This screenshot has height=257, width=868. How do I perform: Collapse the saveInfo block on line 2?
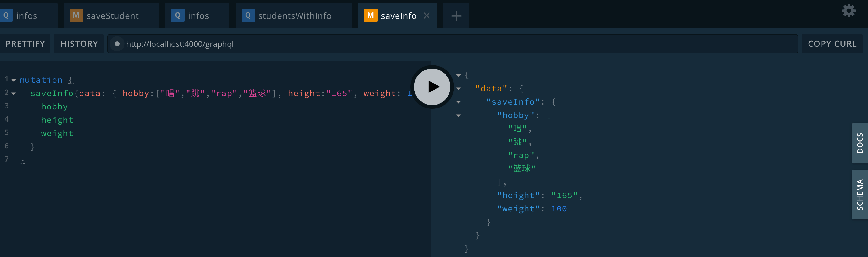(x=14, y=94)
